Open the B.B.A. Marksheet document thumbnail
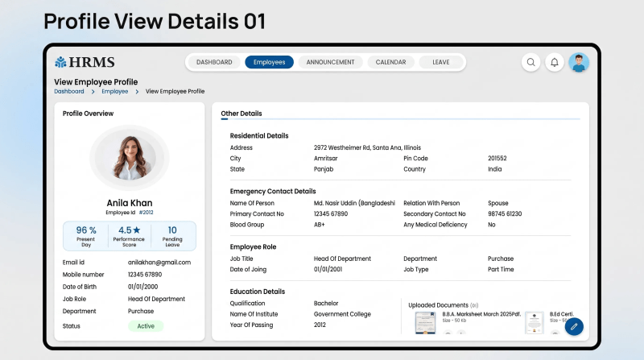 425,323
